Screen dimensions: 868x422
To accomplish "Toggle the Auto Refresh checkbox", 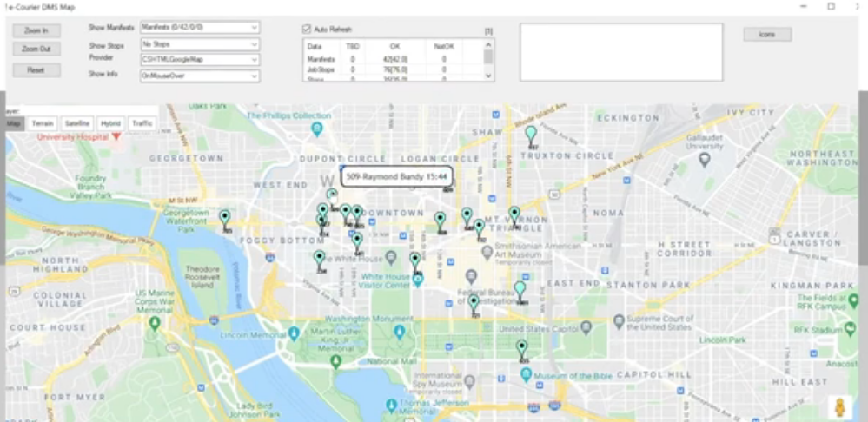I will 306,29.
